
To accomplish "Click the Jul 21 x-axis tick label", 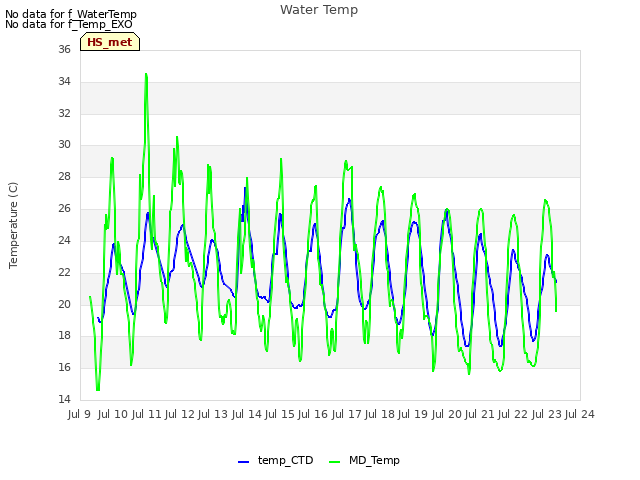I will 480,414.
